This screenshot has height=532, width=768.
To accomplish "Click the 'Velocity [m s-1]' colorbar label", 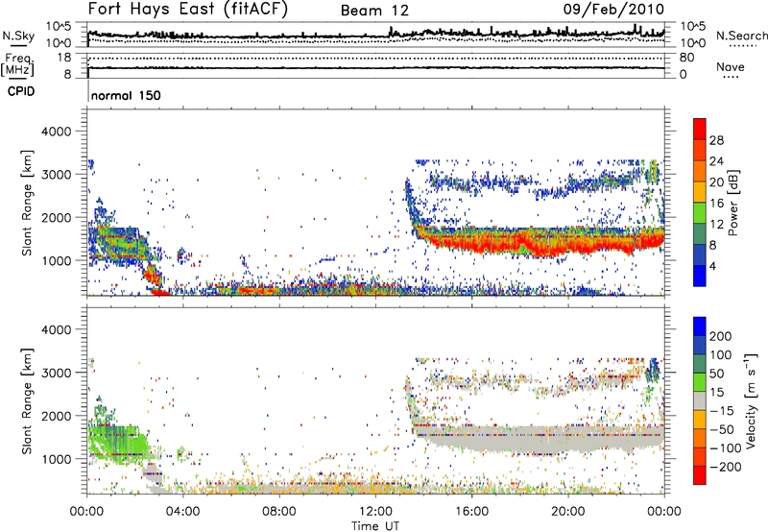I will (752, 400).
